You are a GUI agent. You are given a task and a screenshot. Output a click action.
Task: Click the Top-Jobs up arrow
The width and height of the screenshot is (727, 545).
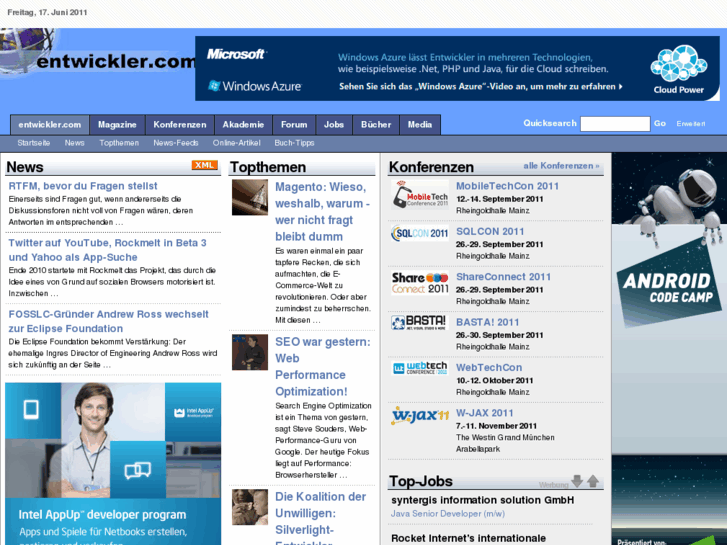pos(593,481)
